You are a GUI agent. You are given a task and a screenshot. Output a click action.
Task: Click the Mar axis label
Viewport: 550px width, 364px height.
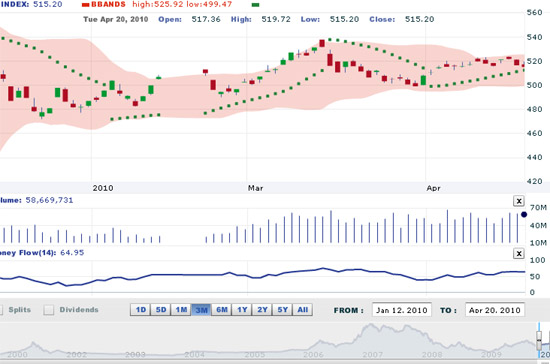click(255, 188)
